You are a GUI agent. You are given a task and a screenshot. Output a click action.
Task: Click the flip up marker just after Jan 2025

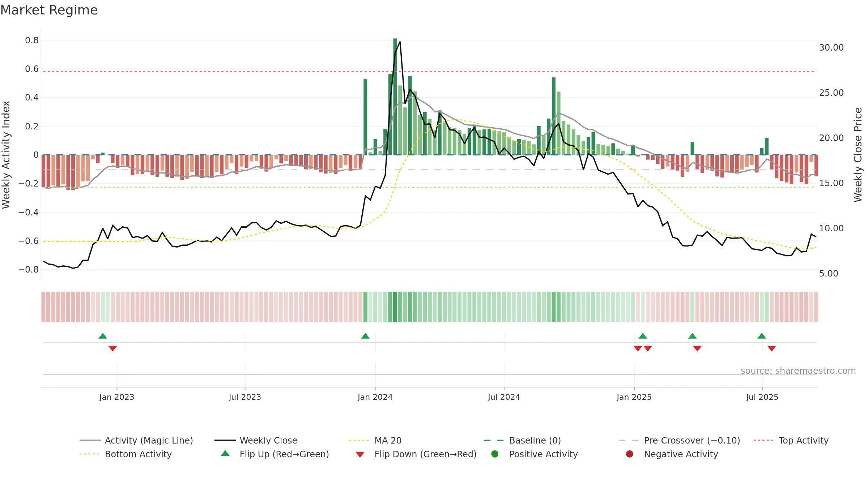643,336
